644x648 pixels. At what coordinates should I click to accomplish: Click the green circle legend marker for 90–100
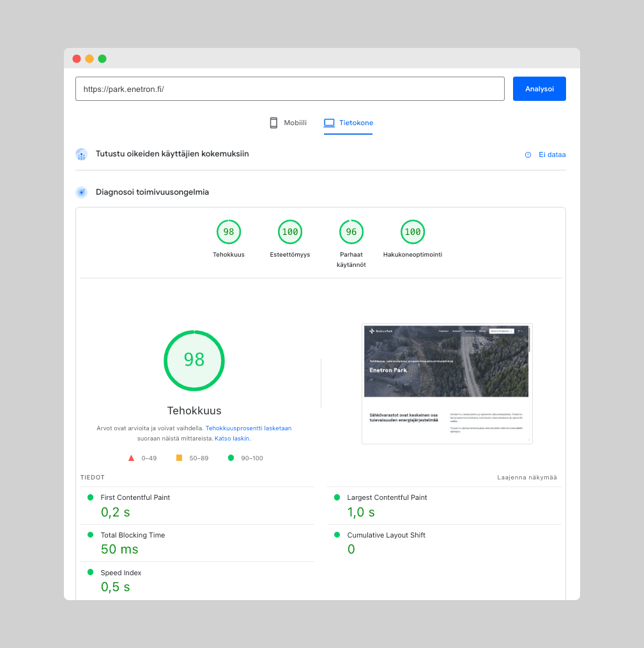click(231, 458)
